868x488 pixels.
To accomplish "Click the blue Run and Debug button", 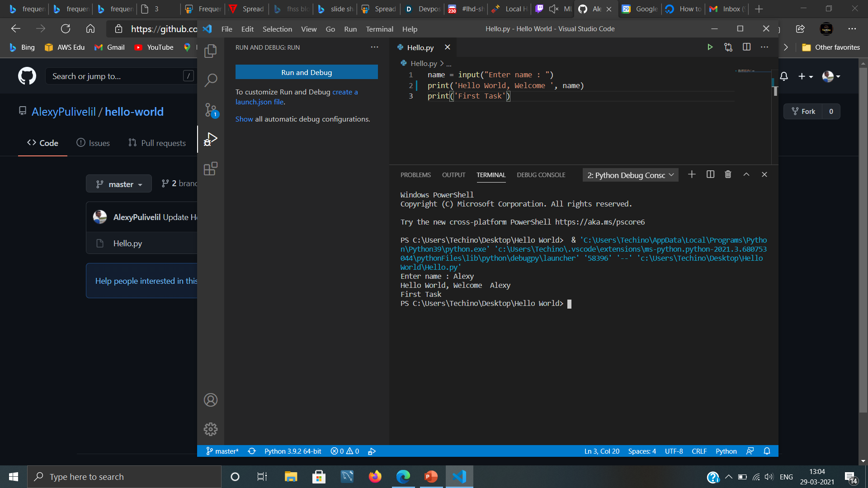I will pyautogui.click(x=307, y=72).
